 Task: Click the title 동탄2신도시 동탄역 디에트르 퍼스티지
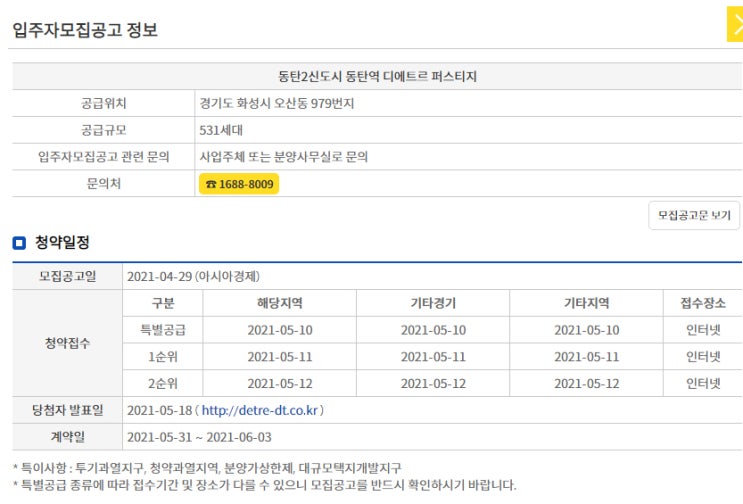point(377,76)
